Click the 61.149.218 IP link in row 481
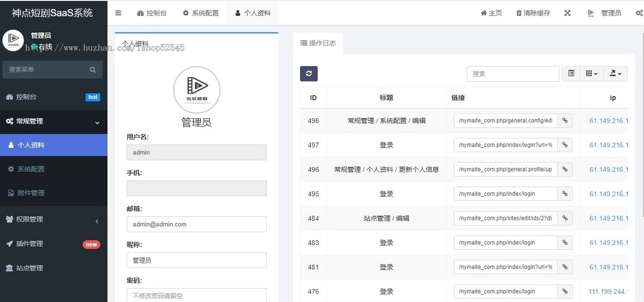 point(609,267)
